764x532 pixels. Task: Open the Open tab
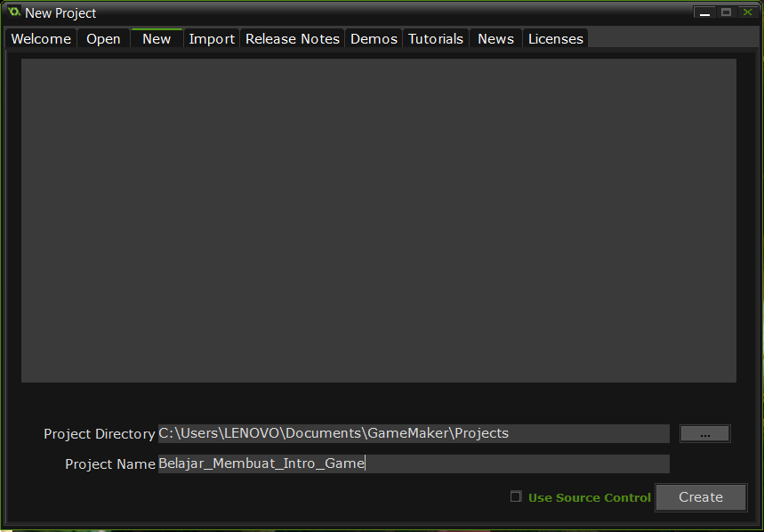point(103,38)
